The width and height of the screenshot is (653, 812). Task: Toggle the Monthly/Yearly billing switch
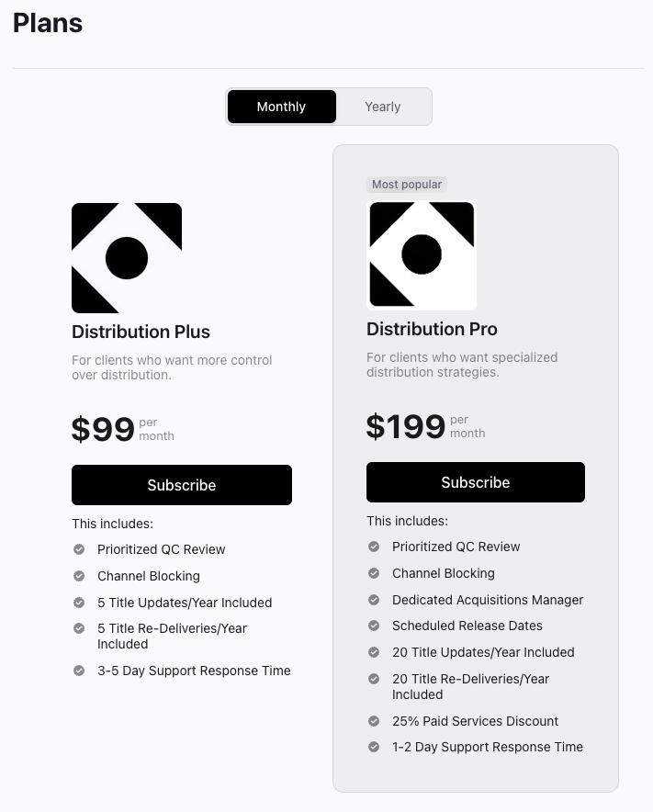tap(329, 107)
